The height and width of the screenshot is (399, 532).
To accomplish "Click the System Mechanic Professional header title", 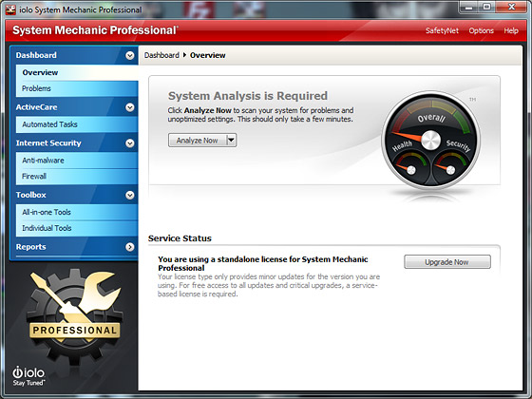I will pos(95,30).
